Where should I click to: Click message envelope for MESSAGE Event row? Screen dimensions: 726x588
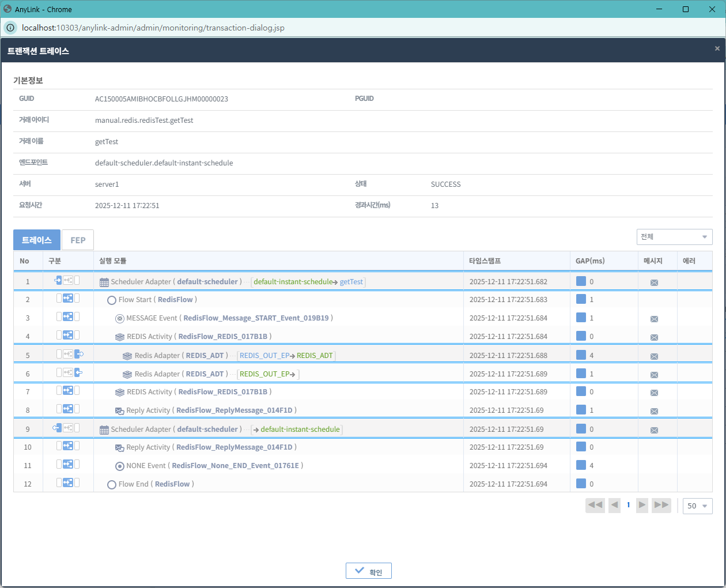click(654, 319)
